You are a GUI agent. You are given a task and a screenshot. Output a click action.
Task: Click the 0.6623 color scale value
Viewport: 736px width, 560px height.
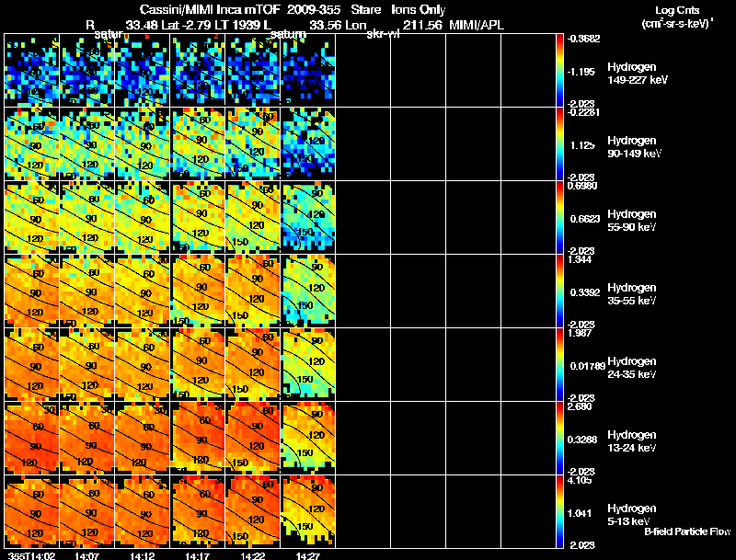coord(584,219)
